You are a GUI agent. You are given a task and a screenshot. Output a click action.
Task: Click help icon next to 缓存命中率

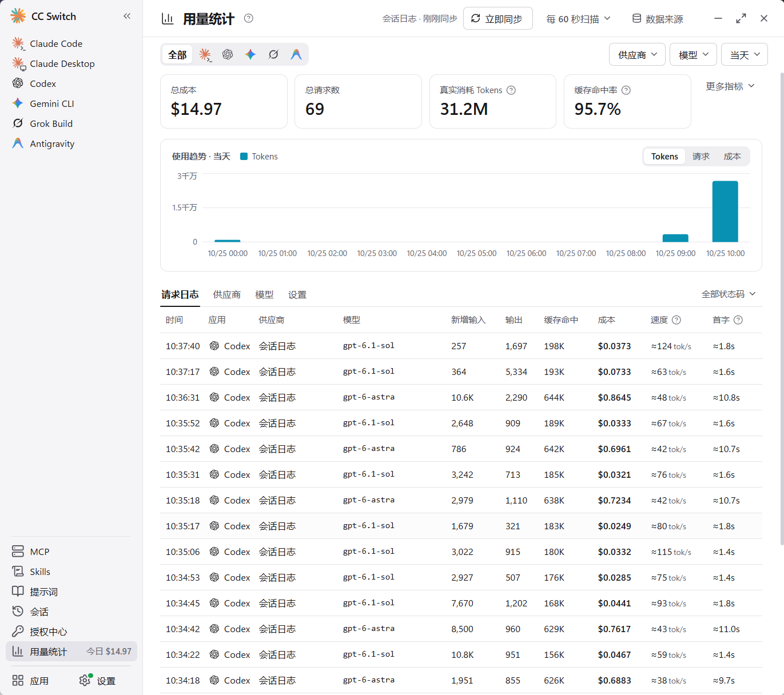pyautogui.click(x=626, y=90)
